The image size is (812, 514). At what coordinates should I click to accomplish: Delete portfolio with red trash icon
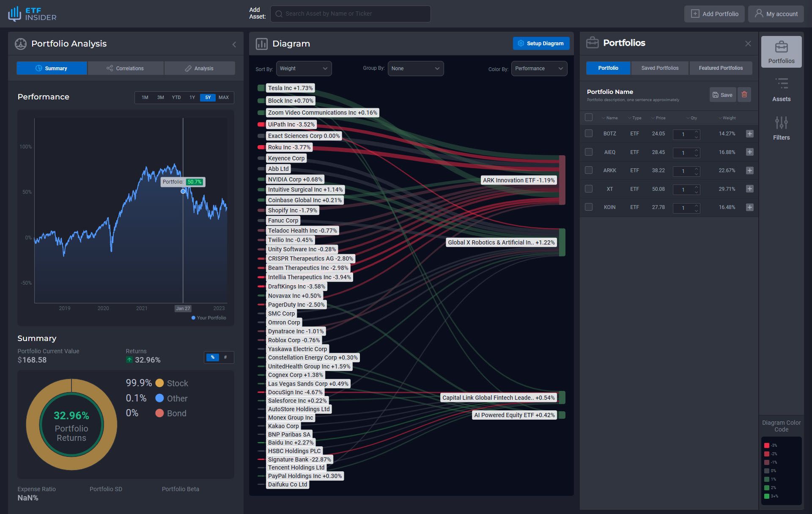(x=744, y=95)
